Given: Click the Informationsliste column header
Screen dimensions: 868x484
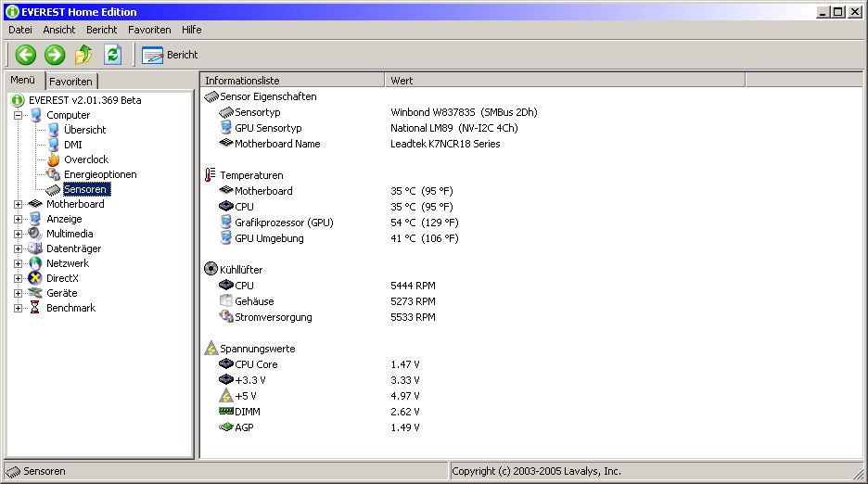Looking at the screenshot, I should pyautogui.click(x=292, y=81).
